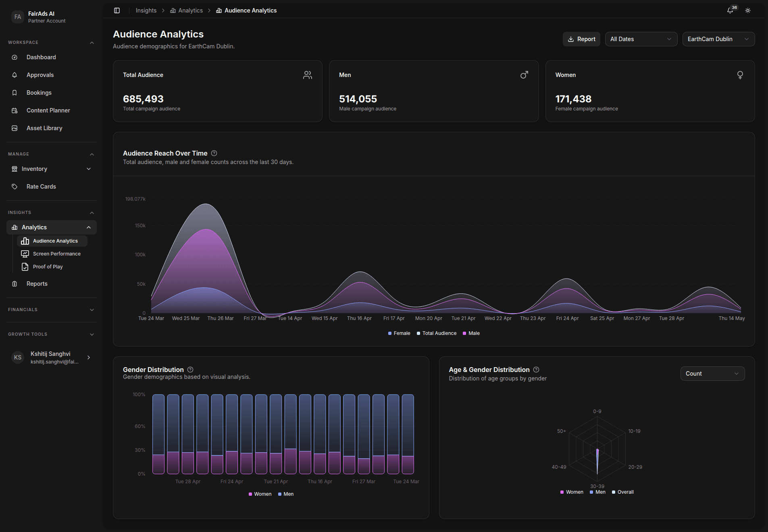768x532 pixels.
Task: Open the EarthCam Dublin screen dropdown
Action: coord(718,39)
